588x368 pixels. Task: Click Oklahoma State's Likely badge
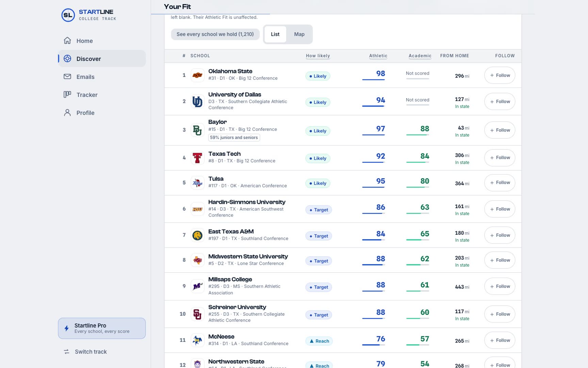318,76
